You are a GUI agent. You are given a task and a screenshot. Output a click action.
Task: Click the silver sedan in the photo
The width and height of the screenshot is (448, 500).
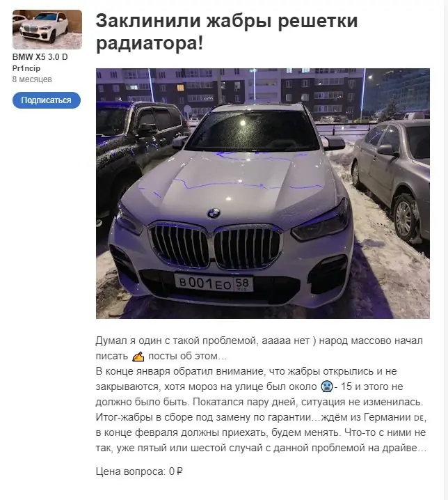(x=391, y=178)
